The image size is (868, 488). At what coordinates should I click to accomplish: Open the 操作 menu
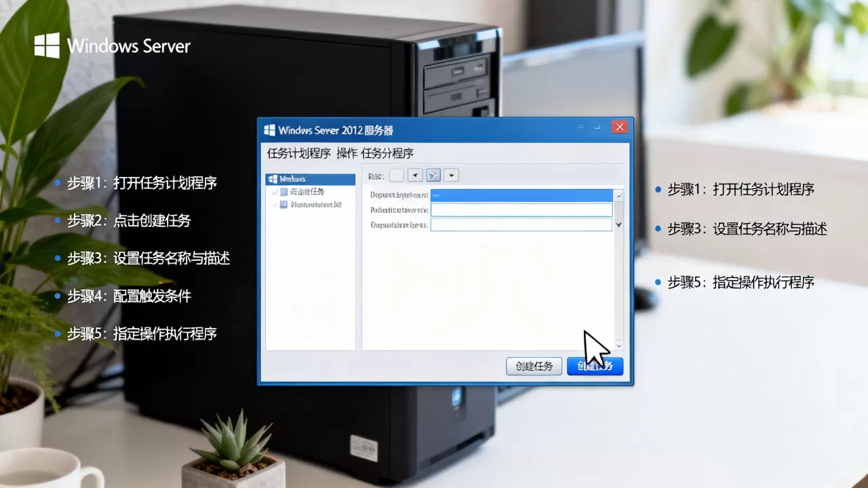click(x=347, y=153)
